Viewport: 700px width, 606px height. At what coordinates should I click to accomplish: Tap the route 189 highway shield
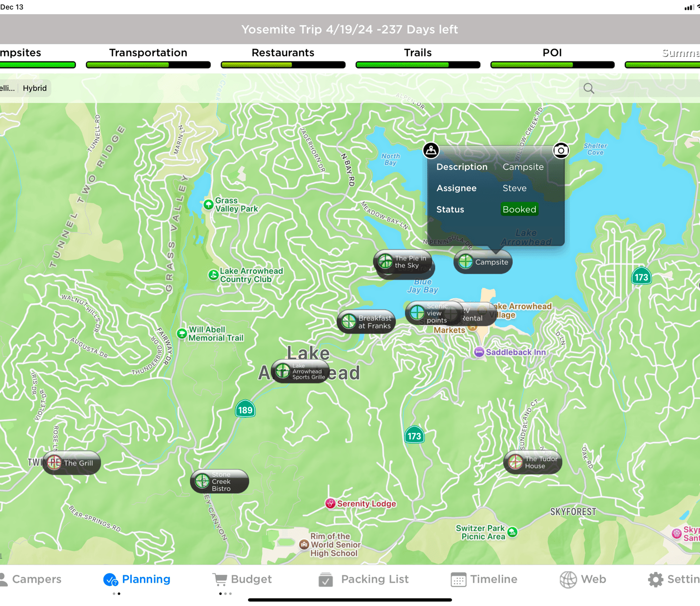coord(245,410)
